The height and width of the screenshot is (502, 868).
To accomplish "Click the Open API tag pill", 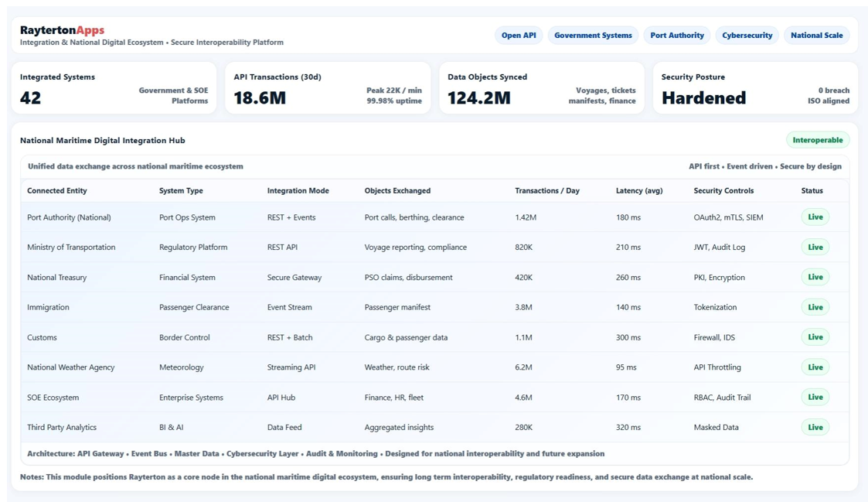I will pyautogui.click(x=518, y=36).
